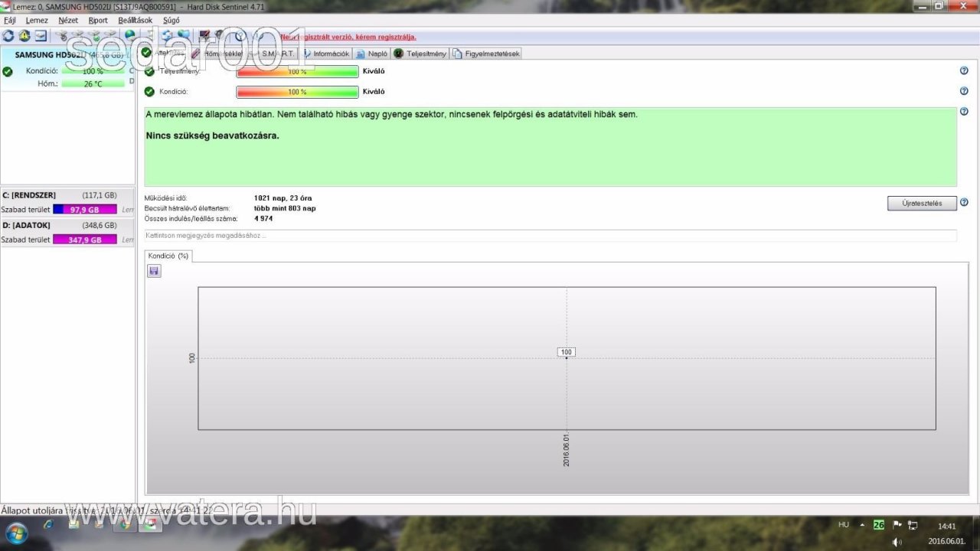
Task: Click the HU language indicator in tray
Action: [844, 525]
